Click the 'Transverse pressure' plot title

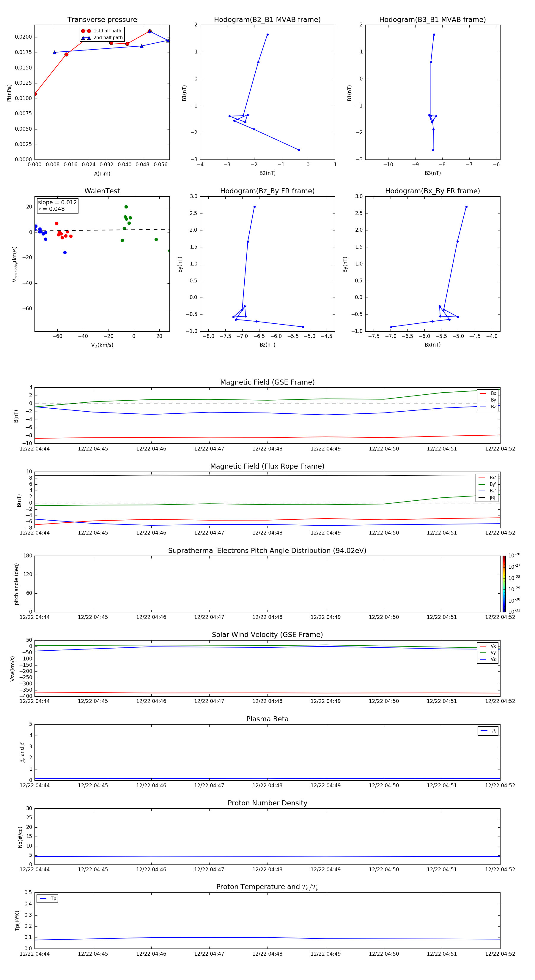tap(102, 20)
